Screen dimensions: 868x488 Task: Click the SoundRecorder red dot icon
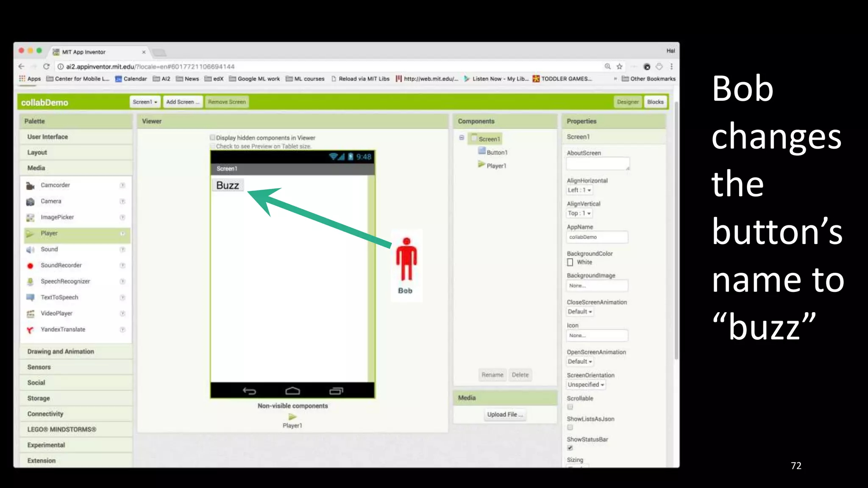(30, 266)
